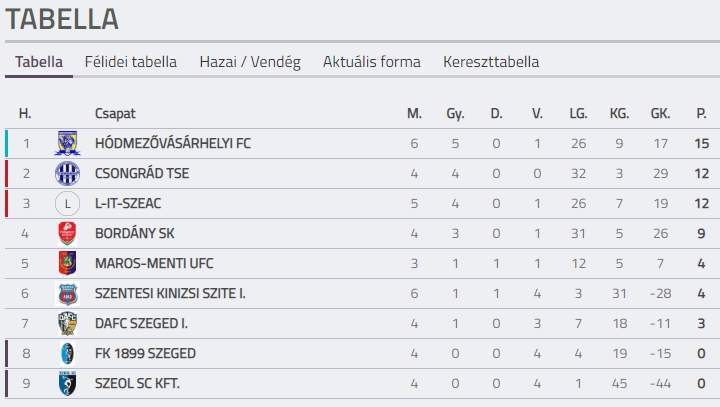
Task: Click the P. points column header
Action: click(x=701, y=113)
